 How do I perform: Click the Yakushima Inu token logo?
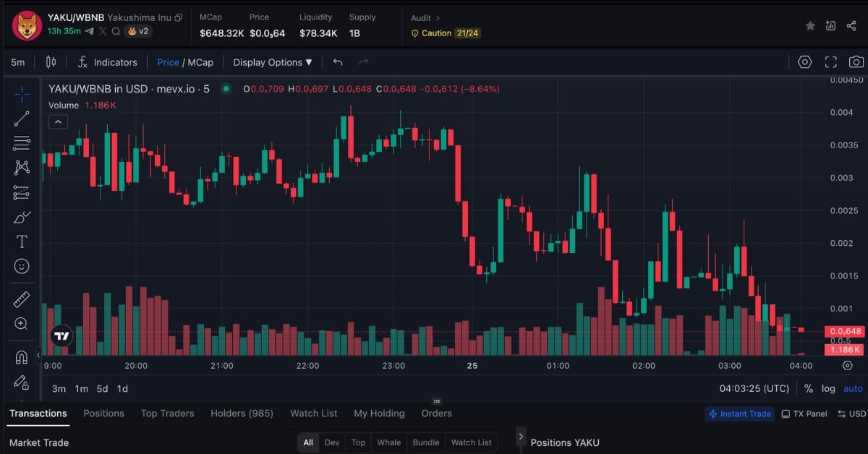click(x=27, y=25)
